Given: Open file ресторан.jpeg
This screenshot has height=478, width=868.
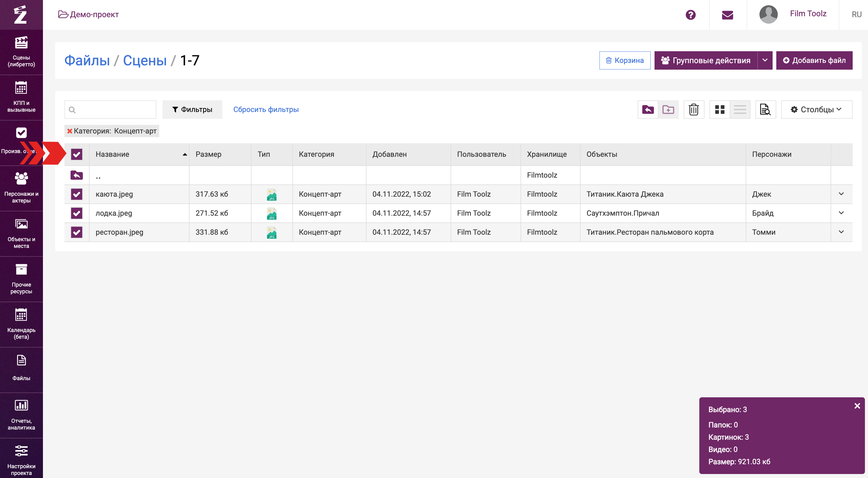Looking at the screenshot, I should pos(119,232).
